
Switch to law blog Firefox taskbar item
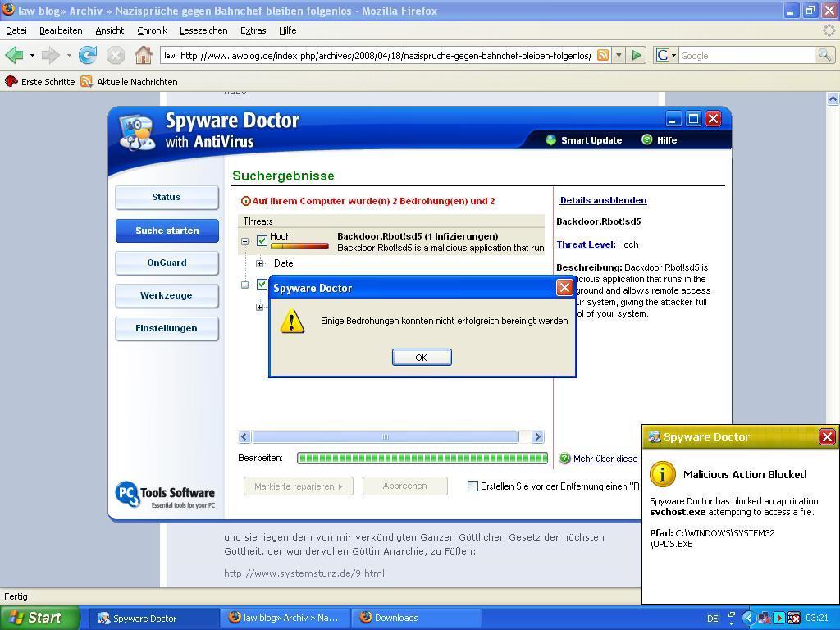tap(285, 618)
